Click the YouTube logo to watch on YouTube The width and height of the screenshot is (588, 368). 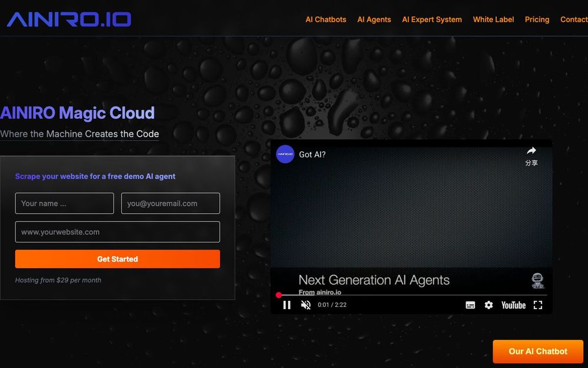(x=513, y=305)
